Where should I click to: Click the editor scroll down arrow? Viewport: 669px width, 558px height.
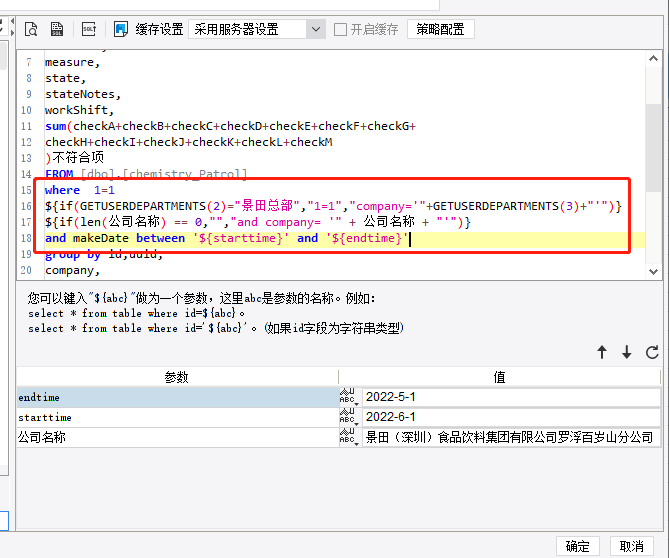tap(653, 271)
